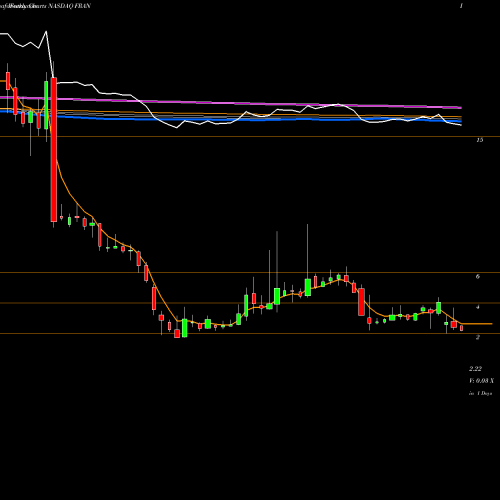500x500 pixels.
Task: Select the 2 price axis label
Action: click(x=478, y=337)
